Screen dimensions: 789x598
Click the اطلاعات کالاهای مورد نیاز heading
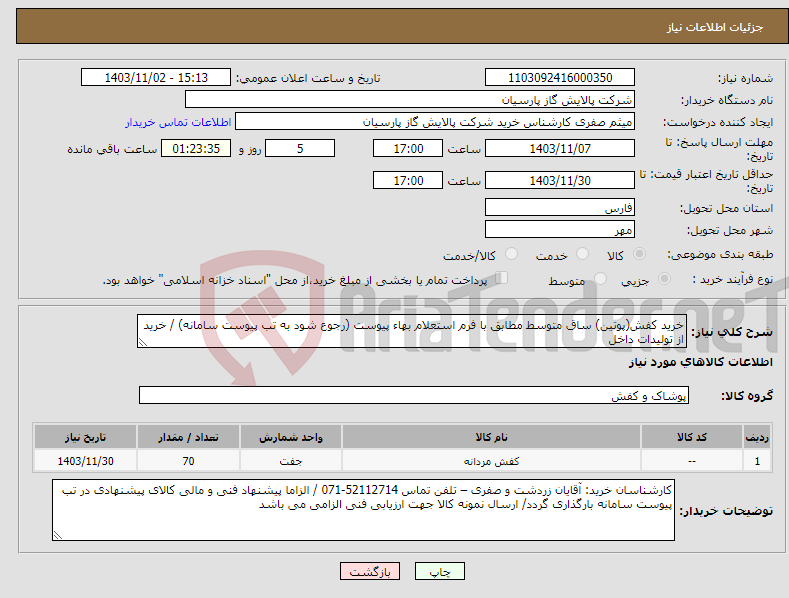click(x=700, y=362)
